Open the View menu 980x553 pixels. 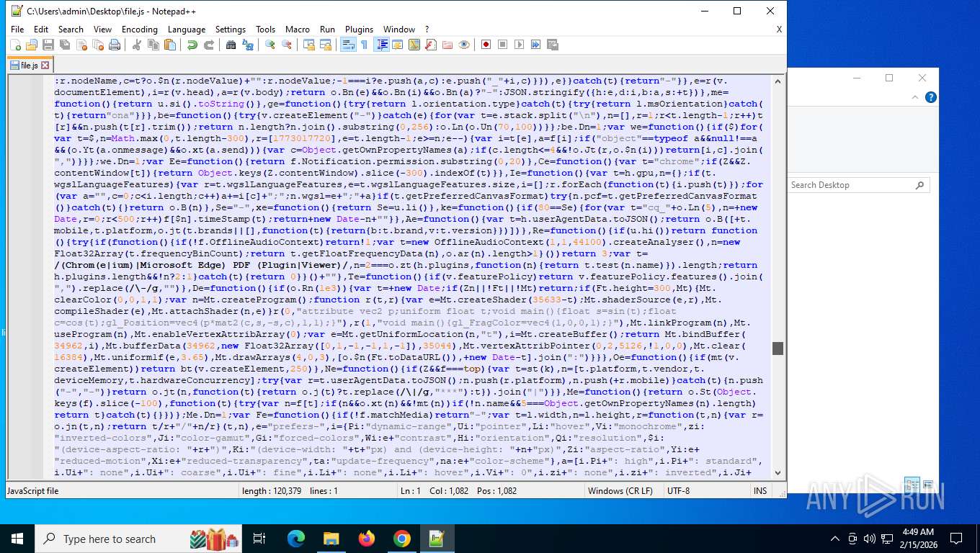(x=103, y=30)
